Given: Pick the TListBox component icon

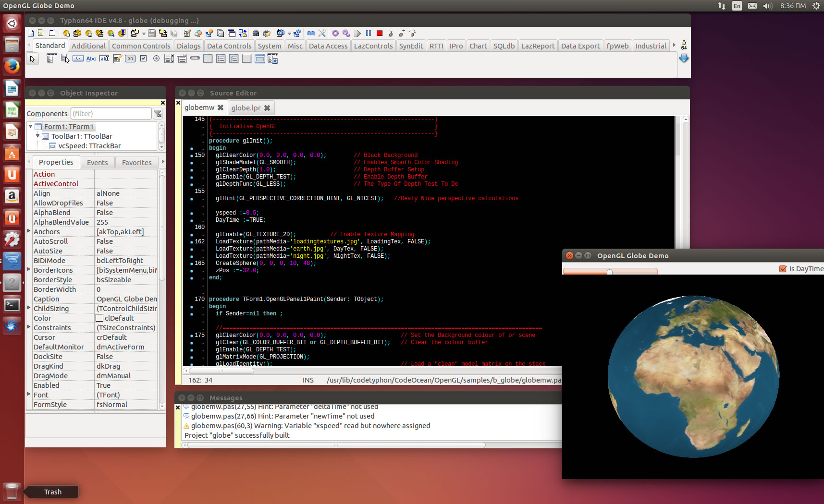Looking at the screenshot, I should tap(169, 59).
